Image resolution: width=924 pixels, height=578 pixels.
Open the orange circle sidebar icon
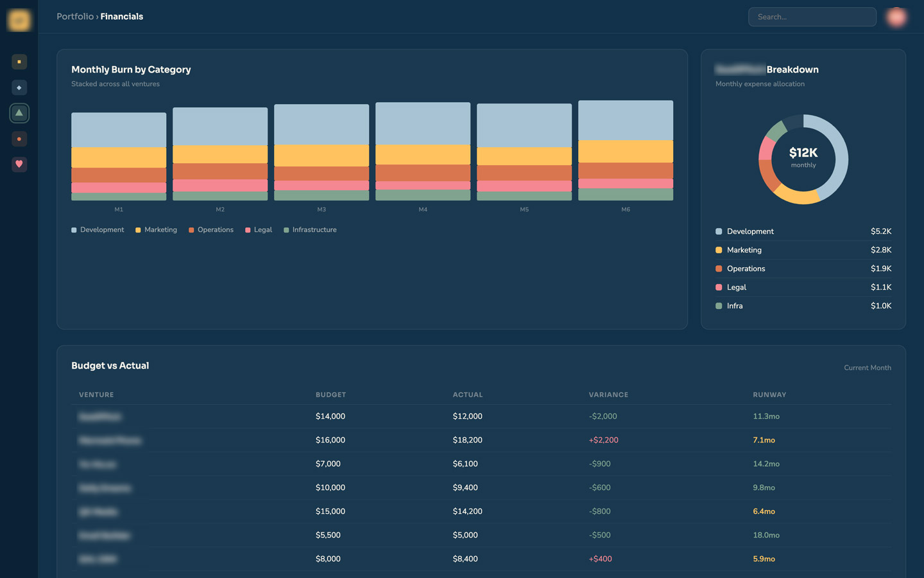pos(19,139)
